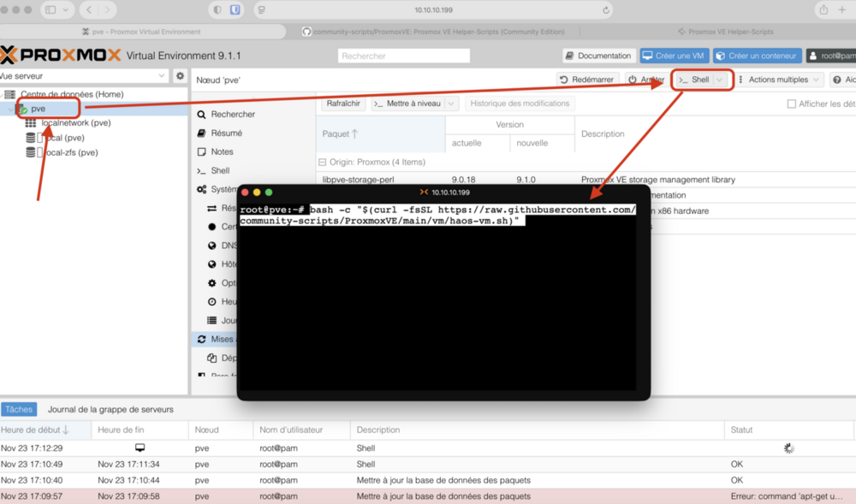Click the Rafraîchir button
This screenshot has height=504, width=856.
click(x=343, y=103)
